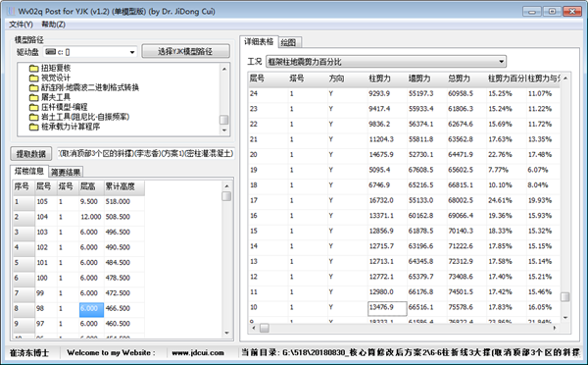Select the 扭矩复核 folder

coord(56,68)
